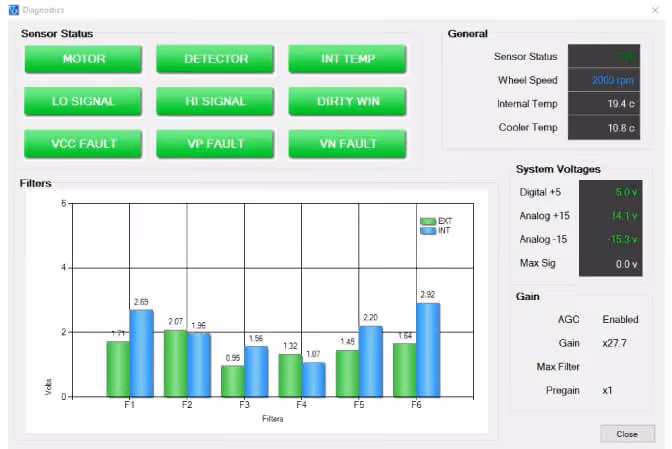Click the Filters x-axis title below chart

[x=273, y=419]
